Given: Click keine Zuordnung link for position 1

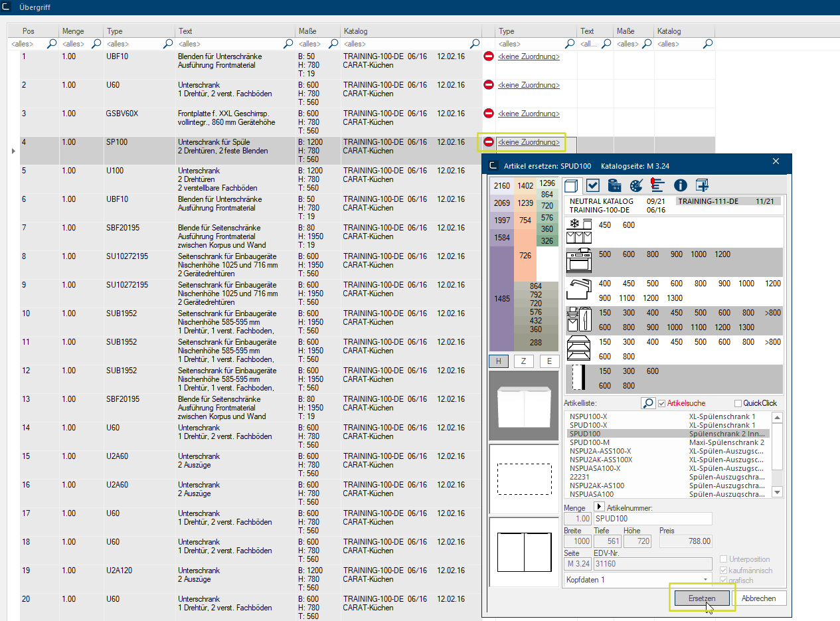Looking at the screenshot, I should pos(529,57).
